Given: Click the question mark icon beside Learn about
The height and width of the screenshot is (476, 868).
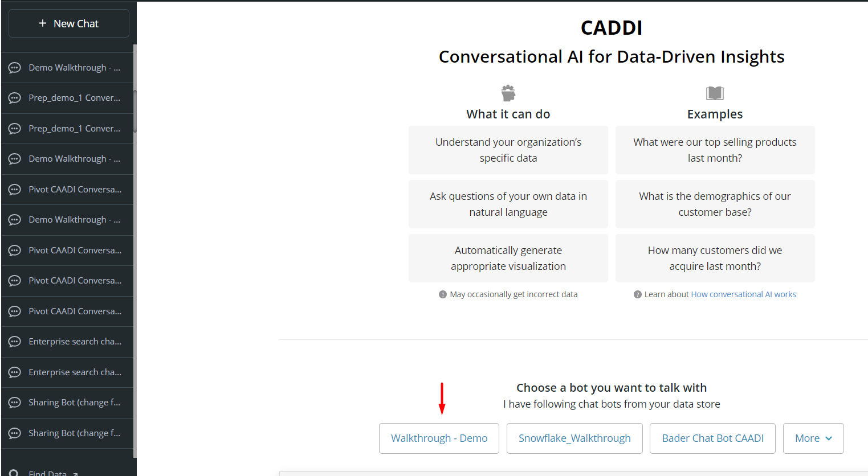Looking at the screenshot, I should [638, 294].
